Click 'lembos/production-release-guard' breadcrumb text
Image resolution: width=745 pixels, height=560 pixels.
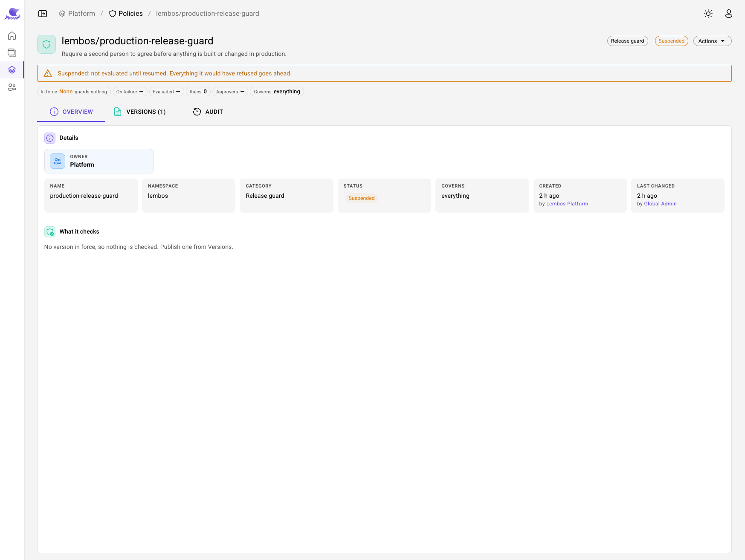[x=208, y=14]
